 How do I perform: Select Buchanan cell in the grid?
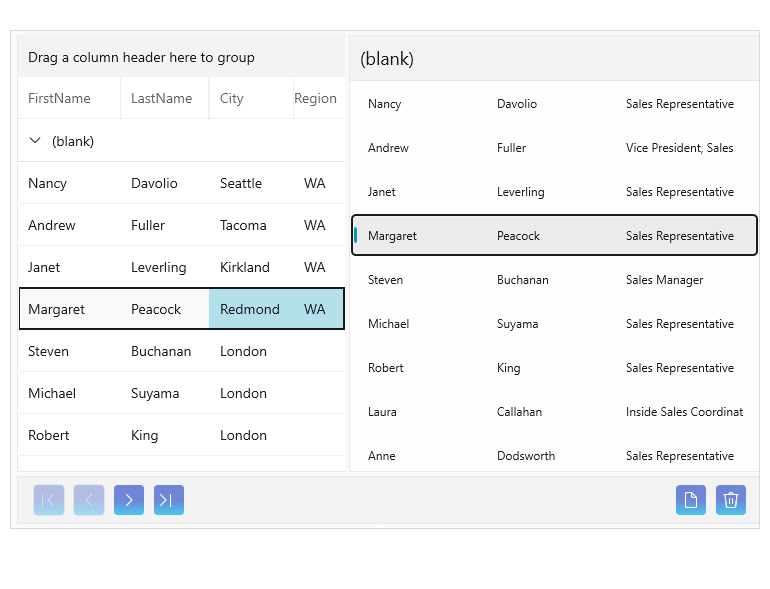[x=165, y=351]
